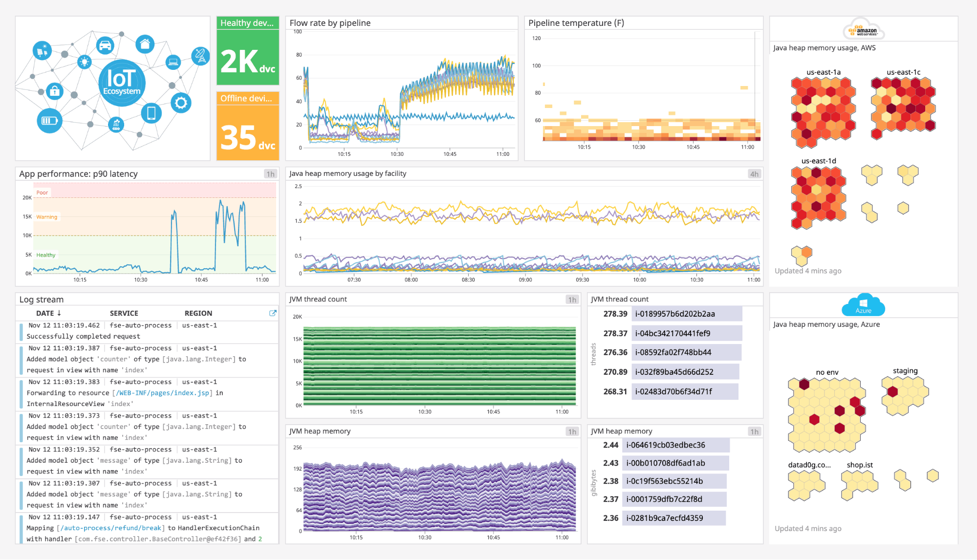Click the dark red hexagon in the staging hexmap

click(x=892, y=391)
